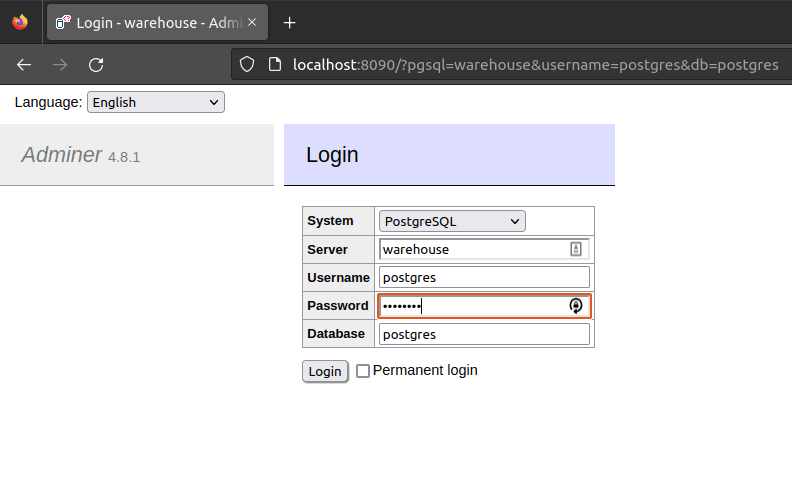Click the address bar URL

coord(535,65)
